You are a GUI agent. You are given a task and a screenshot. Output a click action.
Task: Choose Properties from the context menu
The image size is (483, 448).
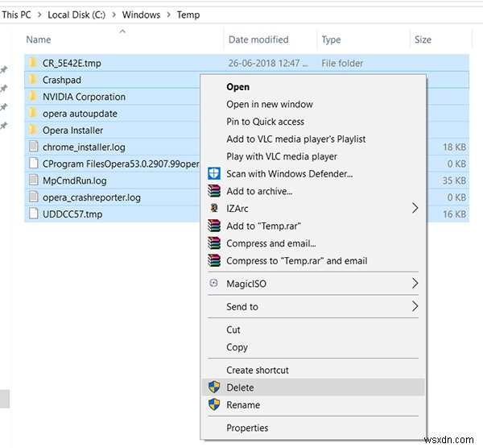pyautogui.click(x=247, y=428)
